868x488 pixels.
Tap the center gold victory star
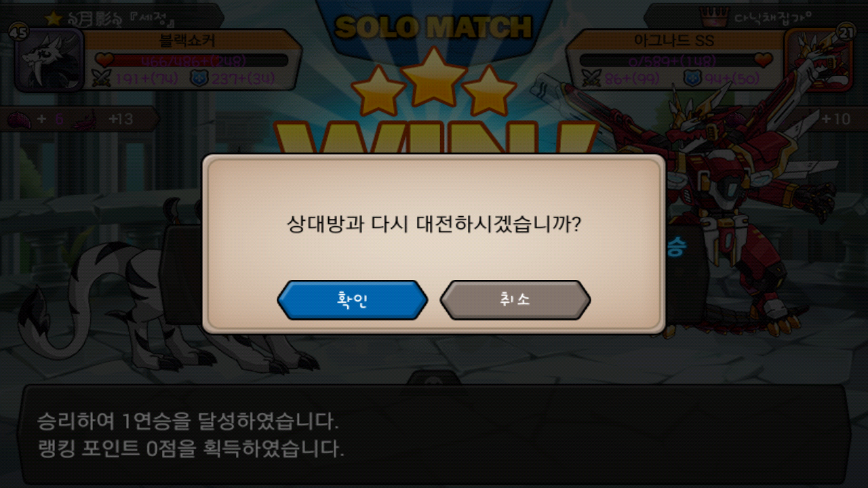(x=433, y=77)
